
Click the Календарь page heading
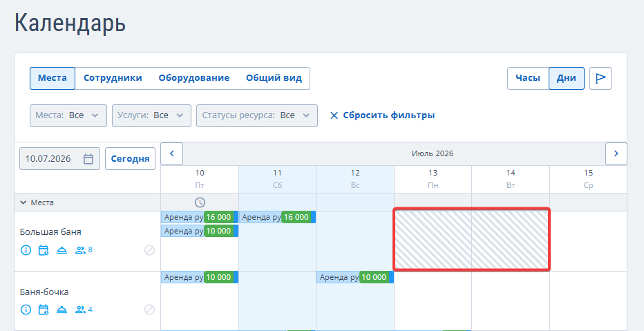(x=70, y=23)
